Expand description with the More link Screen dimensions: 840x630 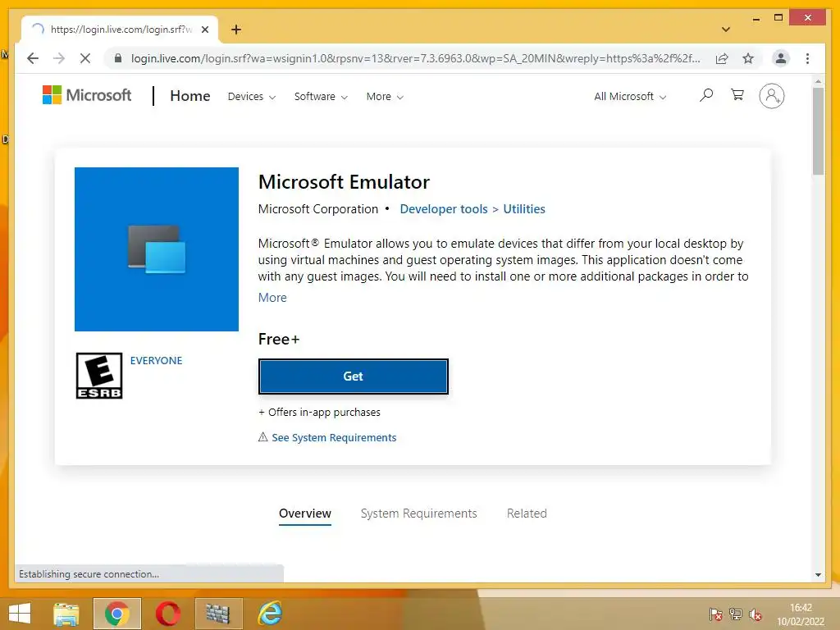coord(272,297)
